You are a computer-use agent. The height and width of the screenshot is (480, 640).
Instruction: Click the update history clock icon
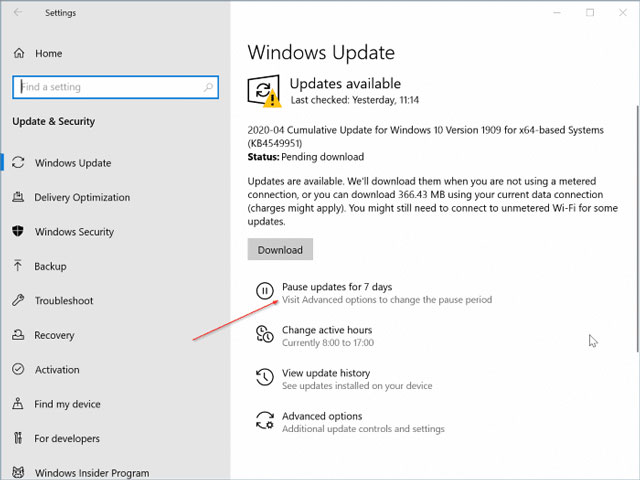(264, 377)
